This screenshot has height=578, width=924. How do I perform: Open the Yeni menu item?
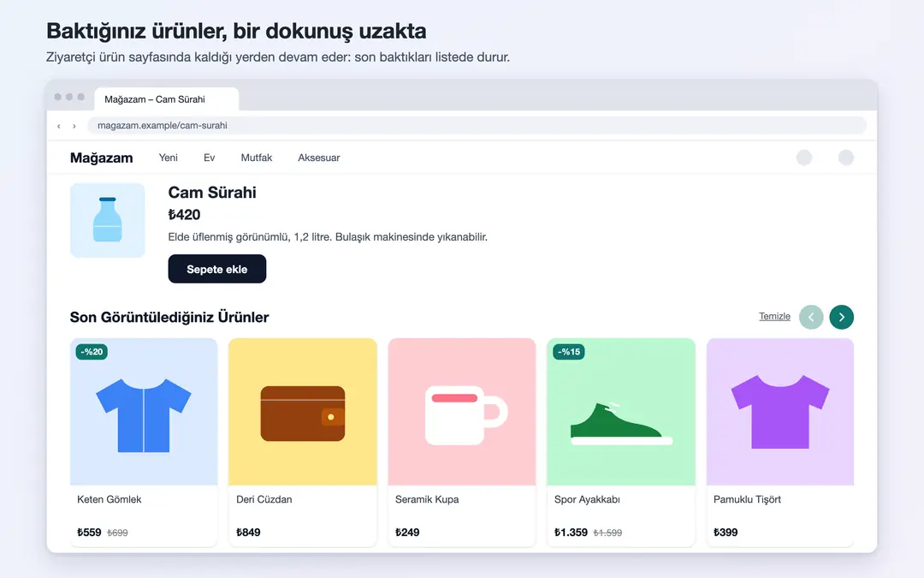168,158
